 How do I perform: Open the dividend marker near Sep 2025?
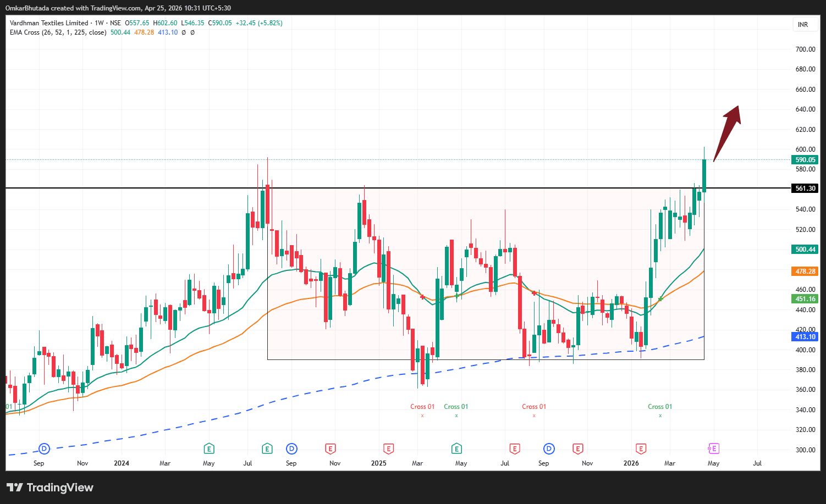pos(549,449)
